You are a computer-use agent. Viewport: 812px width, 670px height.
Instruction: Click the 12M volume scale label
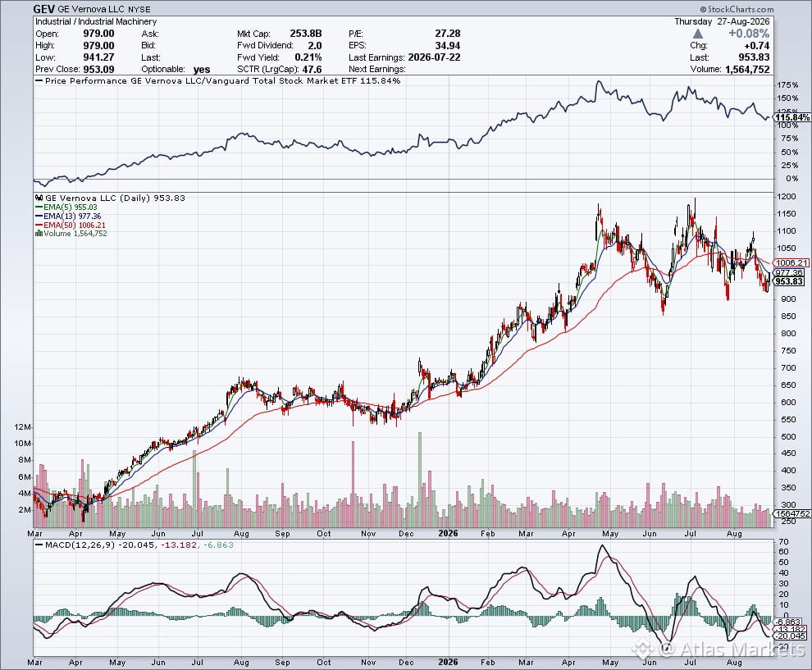(23, 427)
